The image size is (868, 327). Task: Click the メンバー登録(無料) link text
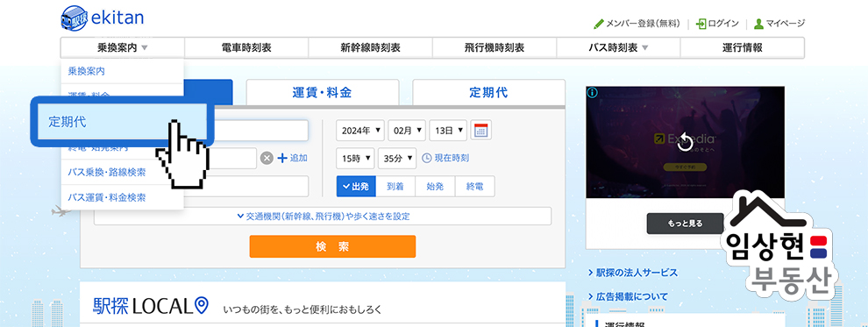(644, 24)
